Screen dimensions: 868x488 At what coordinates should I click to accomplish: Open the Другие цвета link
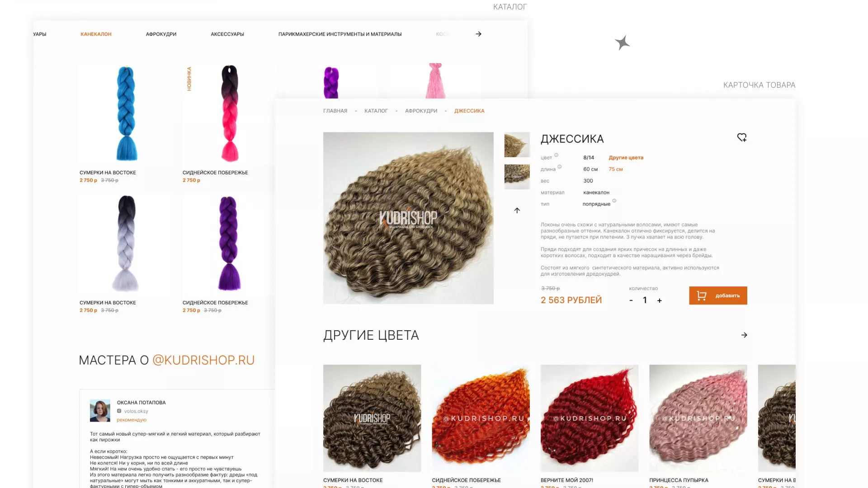pyautogui.click(x=626, y=158)
